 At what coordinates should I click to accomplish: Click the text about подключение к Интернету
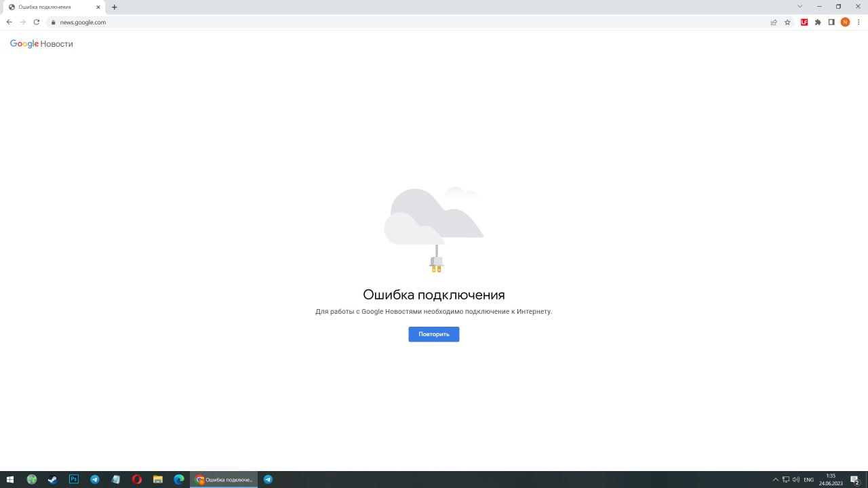pos(434,312)
